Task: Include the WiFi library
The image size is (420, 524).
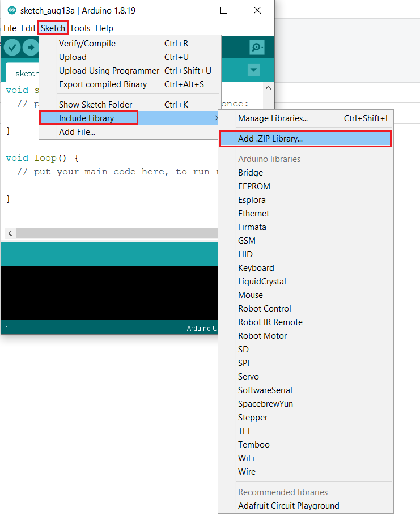Action: [306, 458]
